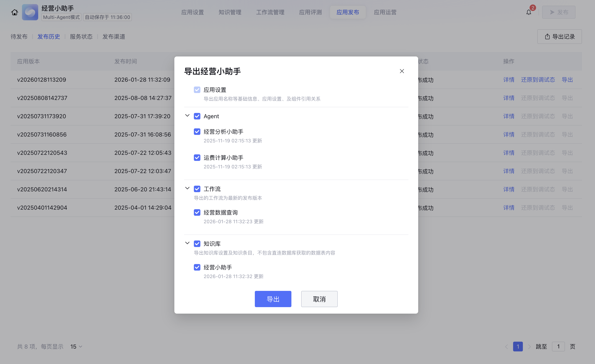This screenshot has width=595, height=364.
Task: Uncheck 经营数据查询 workflow checkbox
Action: coord(197,212)
